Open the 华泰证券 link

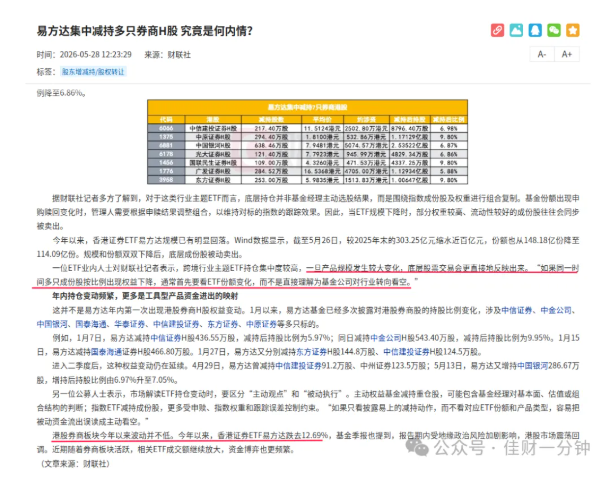click(130, 324)
